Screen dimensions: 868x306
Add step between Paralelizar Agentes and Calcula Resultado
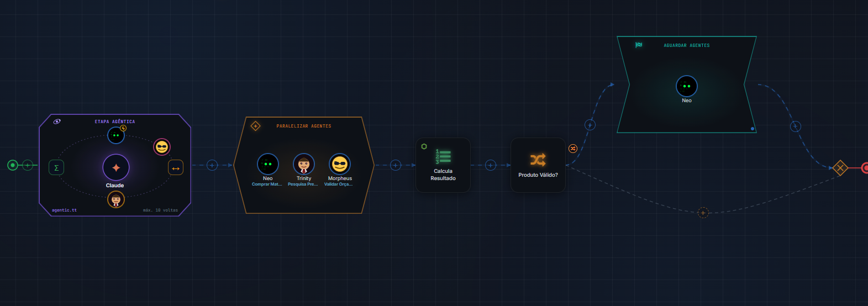coord(396,165)
